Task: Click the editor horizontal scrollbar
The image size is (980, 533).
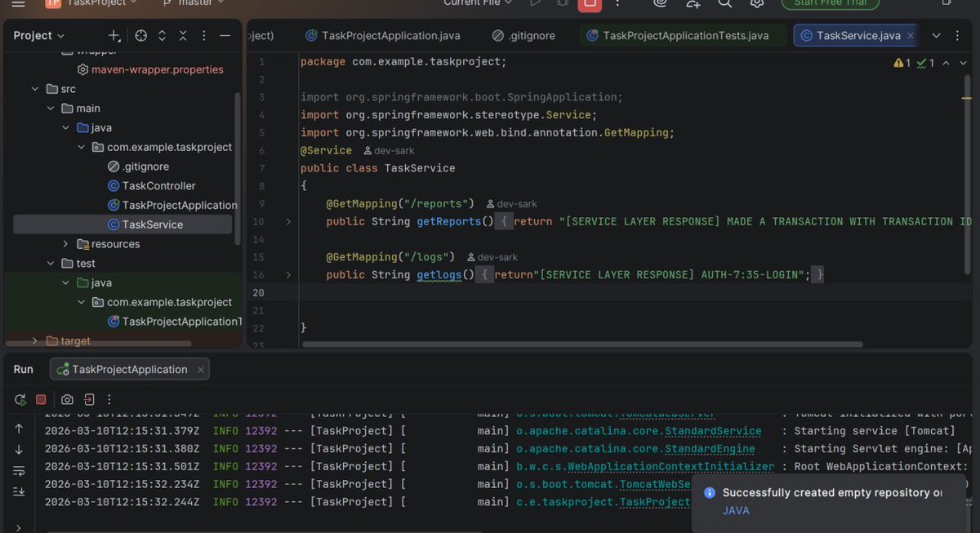Action: pos(581,344)
